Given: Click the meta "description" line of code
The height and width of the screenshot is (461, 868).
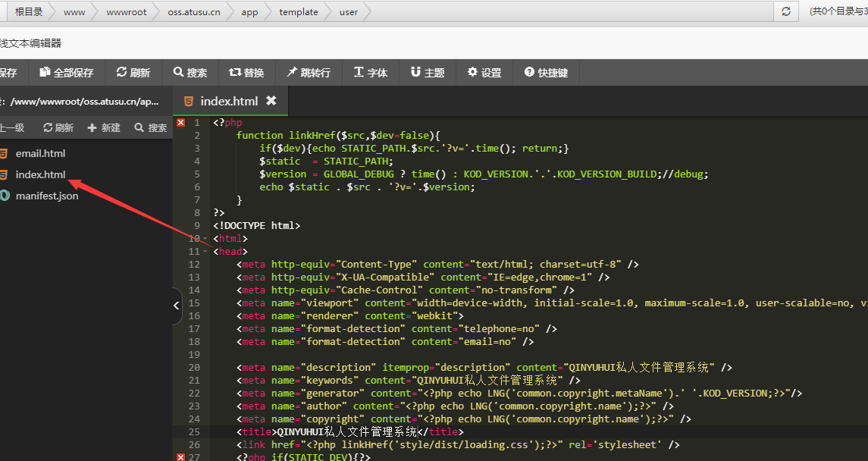Looking at the screenshot, I should 484,368.
